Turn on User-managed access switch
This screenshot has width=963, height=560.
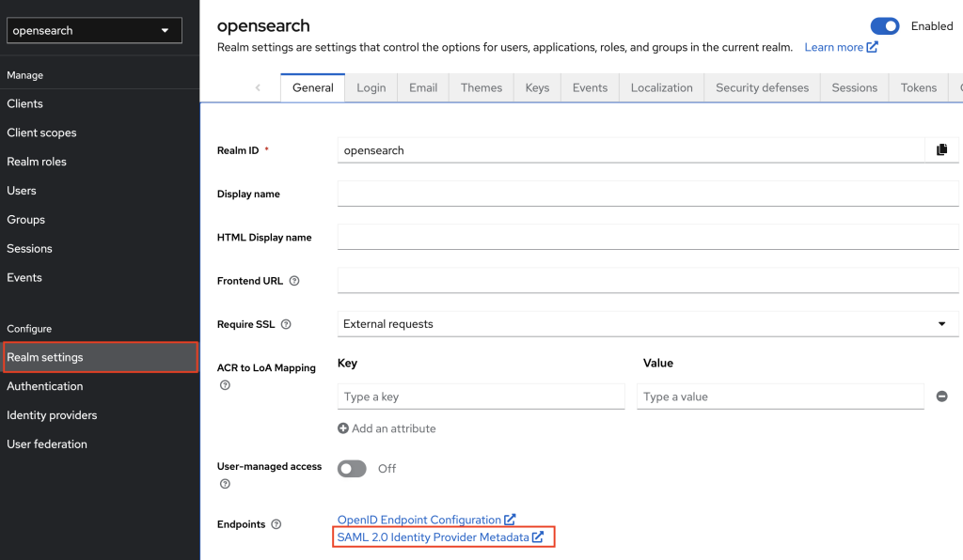352,469
